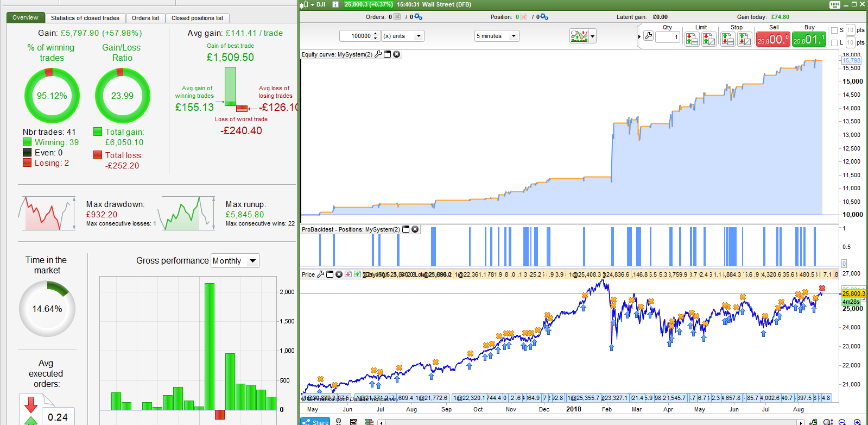Close all positions with the Position X icon
Image resolution: width=868 pixels, height=425 pixels.
point(524,17)
